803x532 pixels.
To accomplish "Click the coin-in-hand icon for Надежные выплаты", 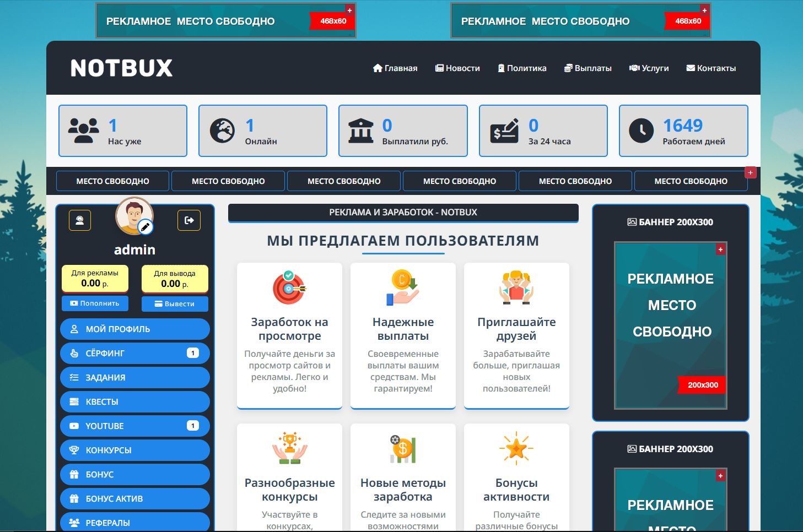I will point(403,287).
